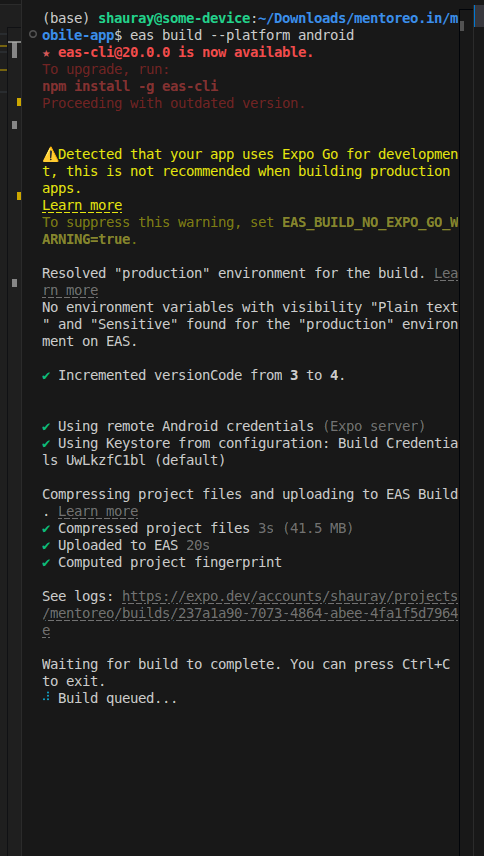Click the "eas build --platform android" command
The height and width of the screenshot is (856, 484).
pyautogui.click(x=242, y=35)
